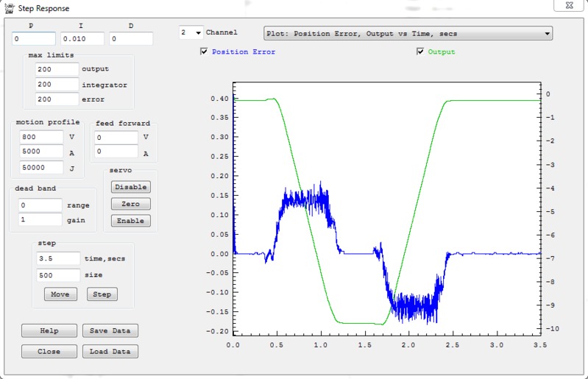Toggle the Output plot checkbox
Screen dimensions: 588x379
420,52
